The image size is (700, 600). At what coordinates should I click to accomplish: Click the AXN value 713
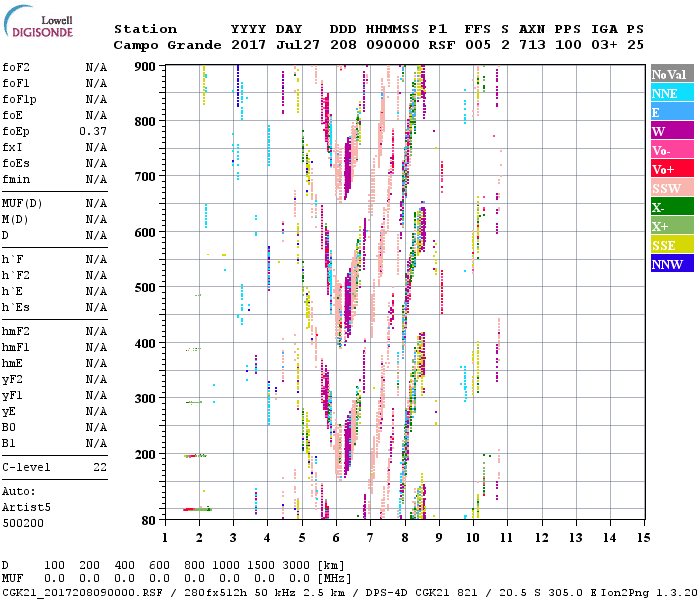[532, 45]
